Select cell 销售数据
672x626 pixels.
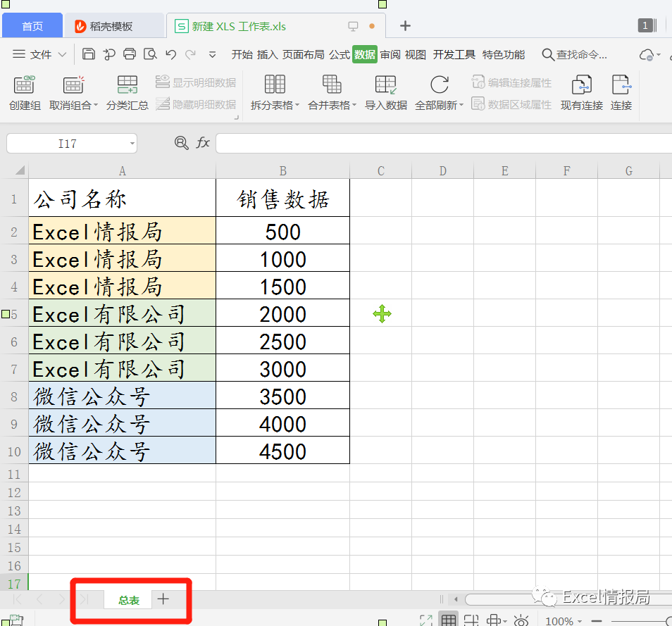pos(283,198)
